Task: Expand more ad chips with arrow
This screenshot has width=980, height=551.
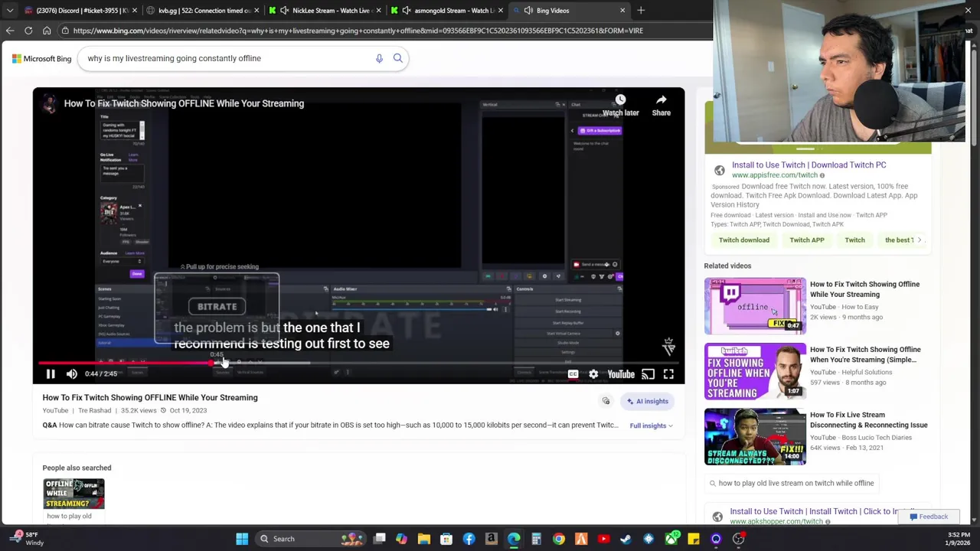Action: pos(920,240)
